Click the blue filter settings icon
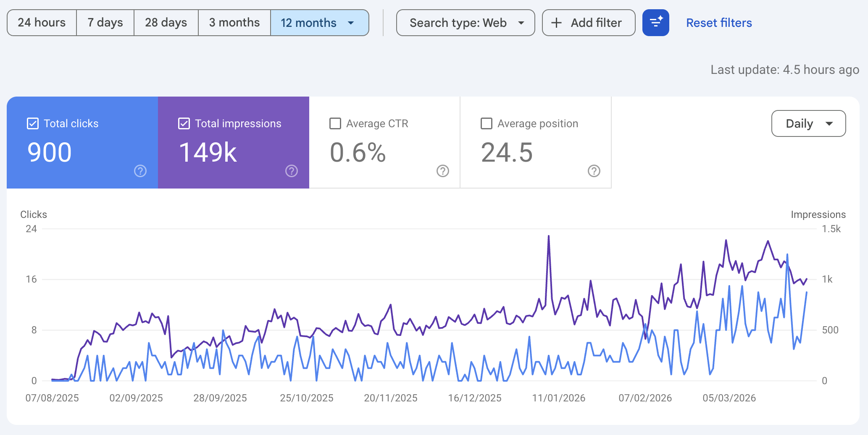 coord(655,23)
